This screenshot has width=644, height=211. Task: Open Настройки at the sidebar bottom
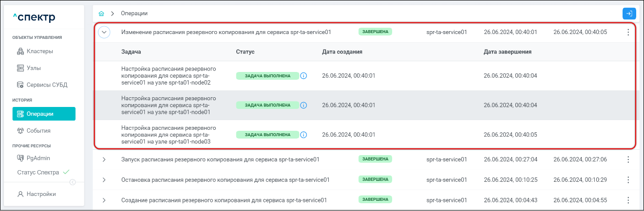tap(41, 194)
